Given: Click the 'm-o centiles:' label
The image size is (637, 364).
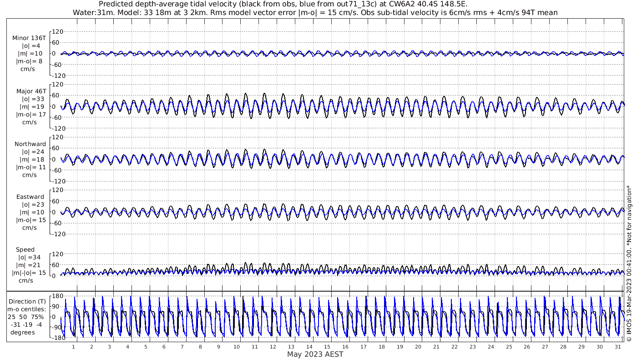Looking at the screenshot, I should tap(28, 309).
